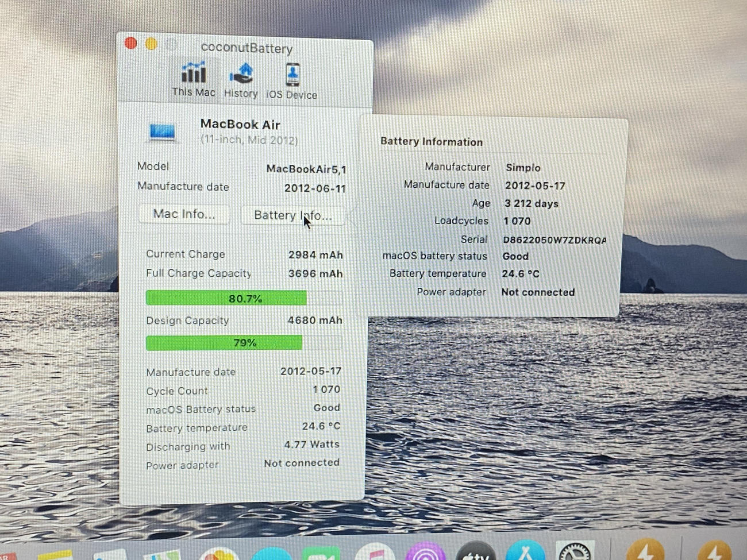Click the Mac Info... button
747x560 pixels.
tap(184, 214)
